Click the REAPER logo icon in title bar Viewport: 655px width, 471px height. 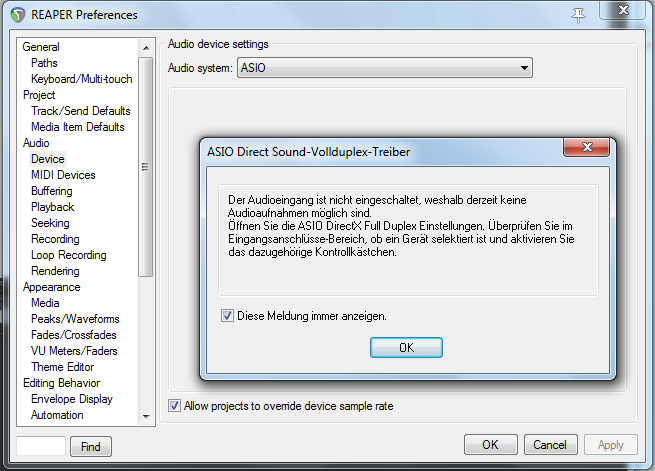(x=18, y=15)
